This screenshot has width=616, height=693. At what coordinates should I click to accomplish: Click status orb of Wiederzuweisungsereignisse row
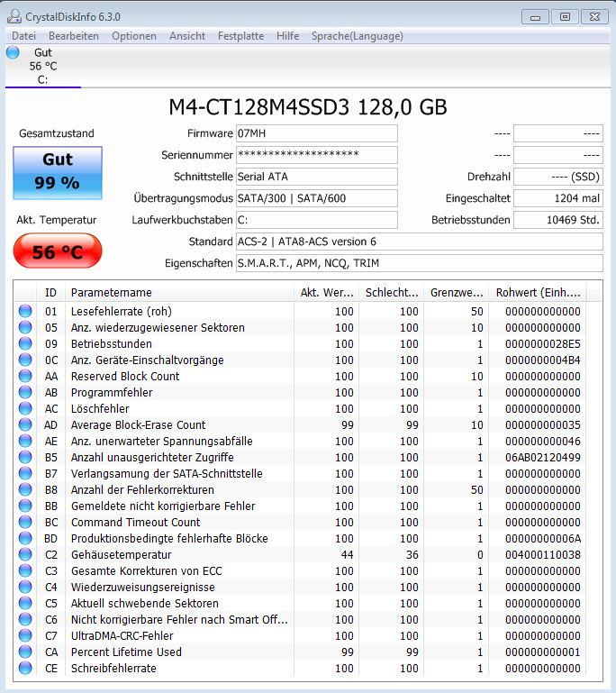click(x=25, y=587)
